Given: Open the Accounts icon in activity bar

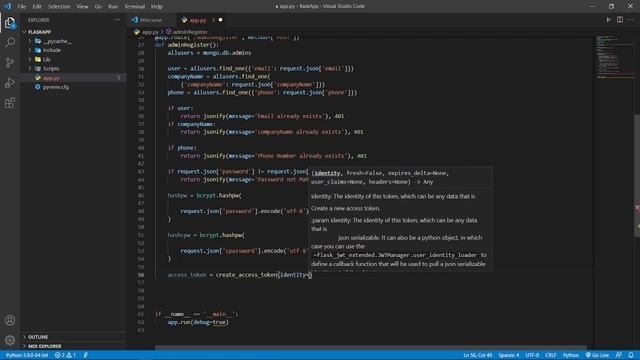Looking at the screenshot, I should (x=10, y=320).
